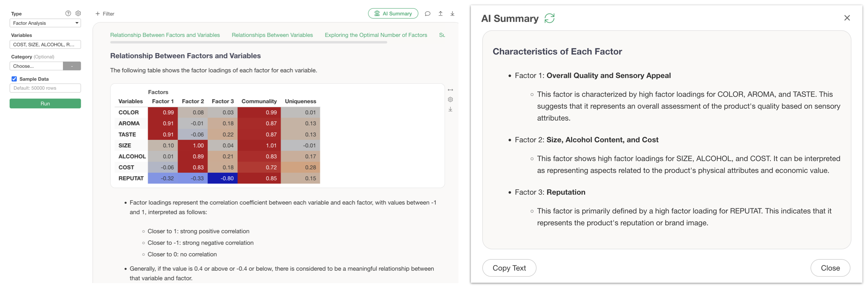The width and height of the screenshot is (868, 294).
Task: Expand table width with the horizontal arrows icon
Action: coord(451,90)
